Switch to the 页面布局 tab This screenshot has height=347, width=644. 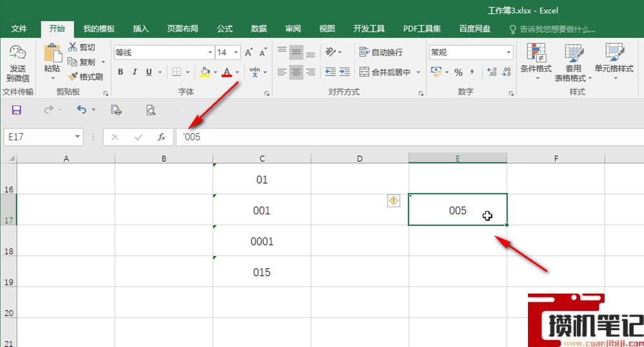(183, 28)
